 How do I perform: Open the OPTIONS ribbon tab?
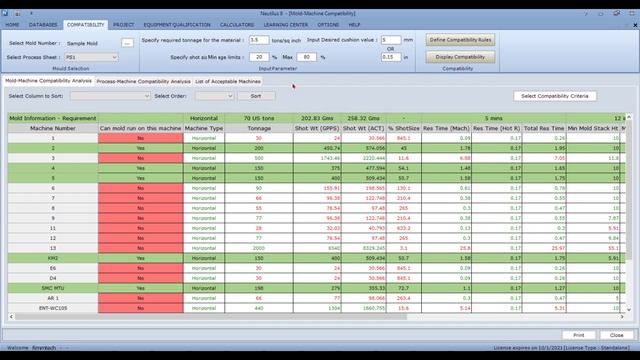(x=328, y=25)
